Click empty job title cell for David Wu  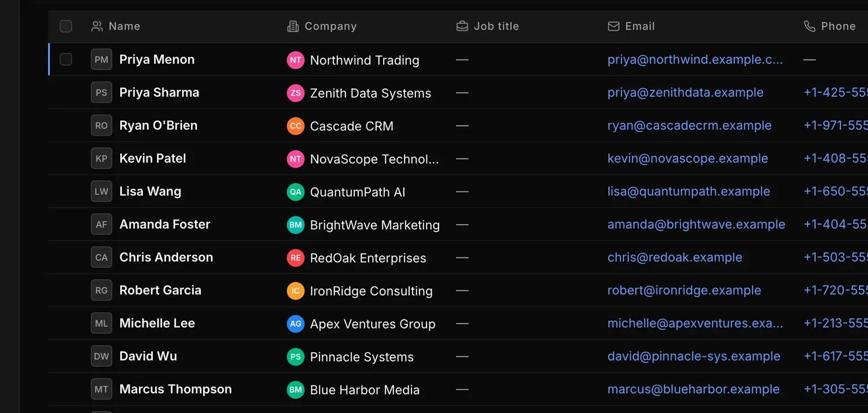(x=525, y=357)
